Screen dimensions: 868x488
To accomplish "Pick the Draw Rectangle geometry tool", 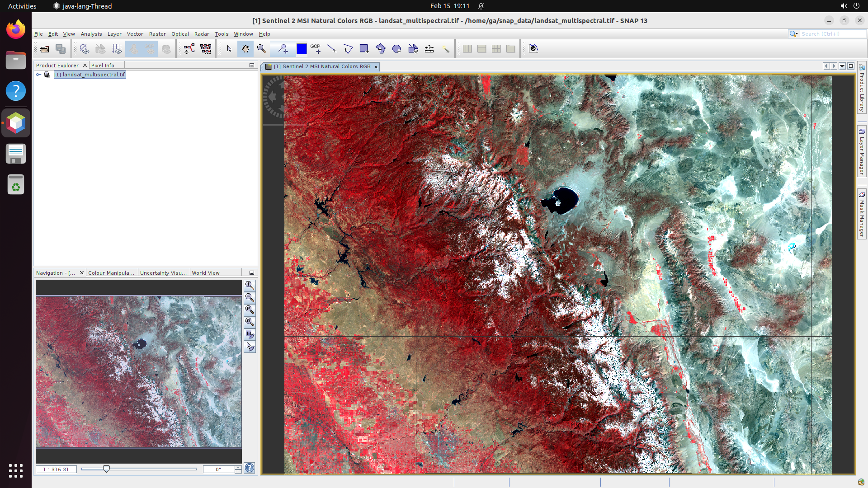I will pyautogui.click(x=364, y=49).
